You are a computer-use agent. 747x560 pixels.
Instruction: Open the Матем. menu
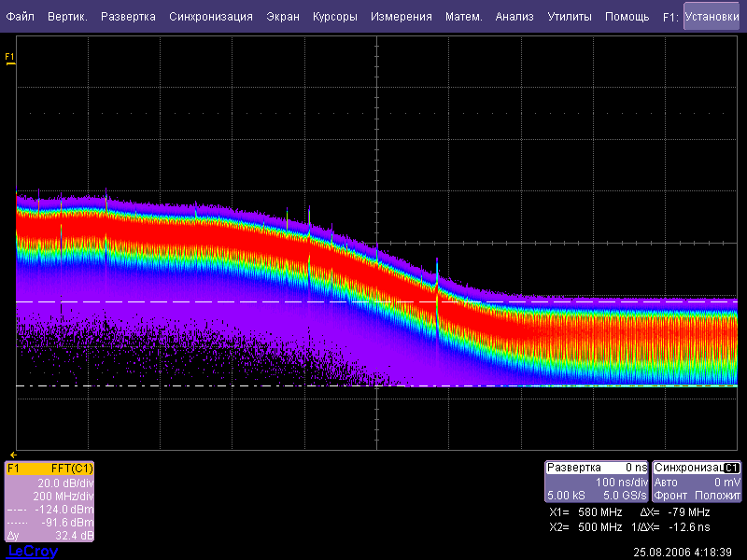click(464, 17)
